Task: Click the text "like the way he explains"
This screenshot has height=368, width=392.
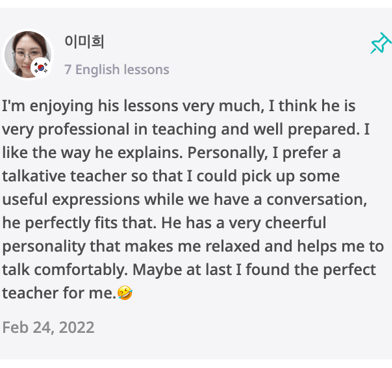Action: [x=91, y=153]
